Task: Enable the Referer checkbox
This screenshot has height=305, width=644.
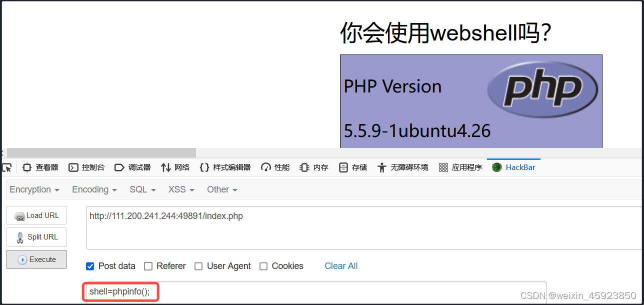Action: pyautogui.click(x=148, y=266)
